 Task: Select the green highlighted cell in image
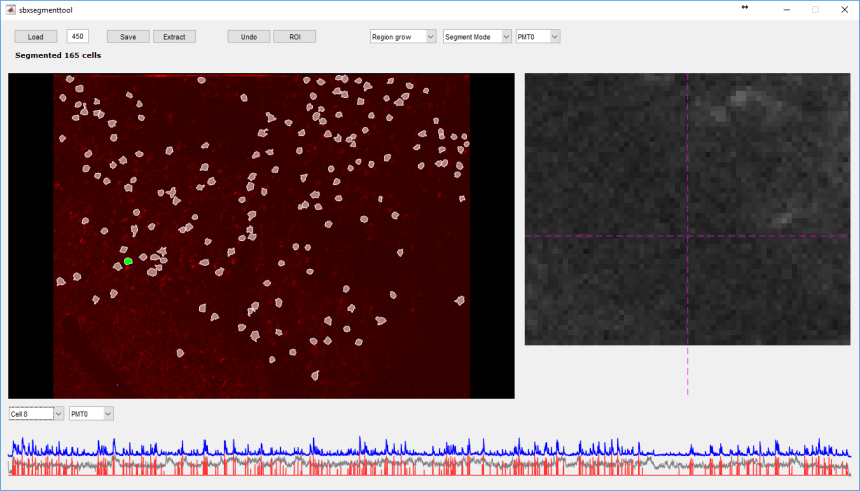pyautogui.click(x=128, y=261)
